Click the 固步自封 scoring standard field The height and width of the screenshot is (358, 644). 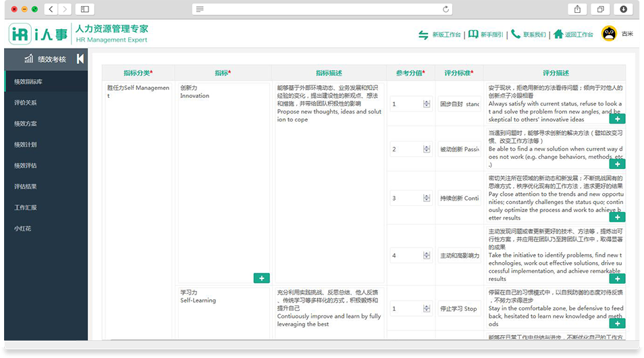coord(459,104)
